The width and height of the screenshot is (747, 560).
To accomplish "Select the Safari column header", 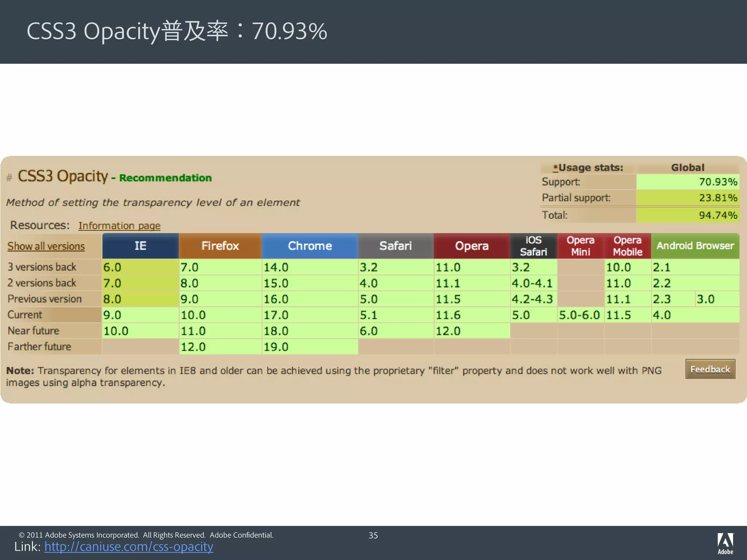I will [x=396, y=246].
